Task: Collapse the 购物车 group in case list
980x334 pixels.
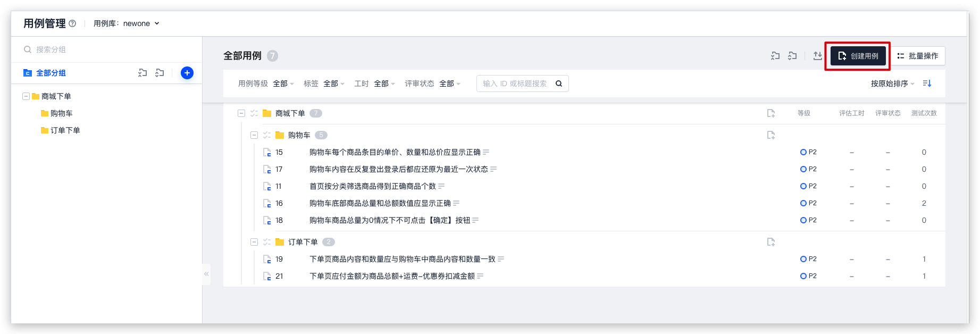Action: [254, 135]
